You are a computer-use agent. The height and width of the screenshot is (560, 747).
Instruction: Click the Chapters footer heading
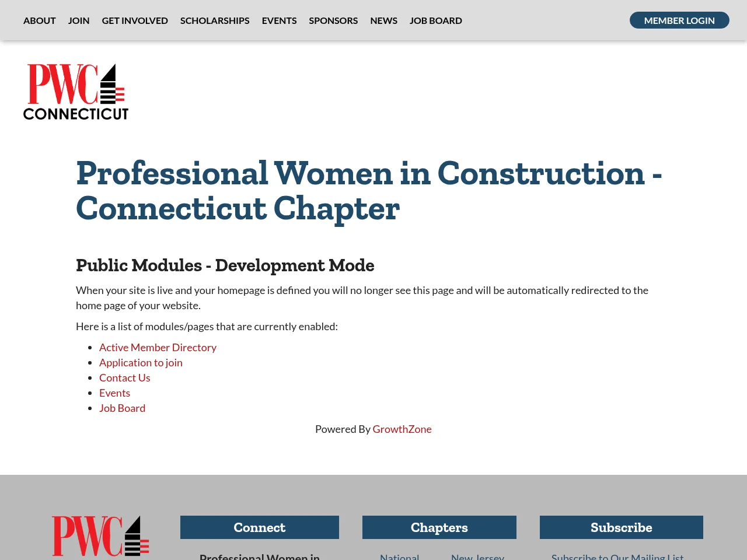[x=439, y=527]
